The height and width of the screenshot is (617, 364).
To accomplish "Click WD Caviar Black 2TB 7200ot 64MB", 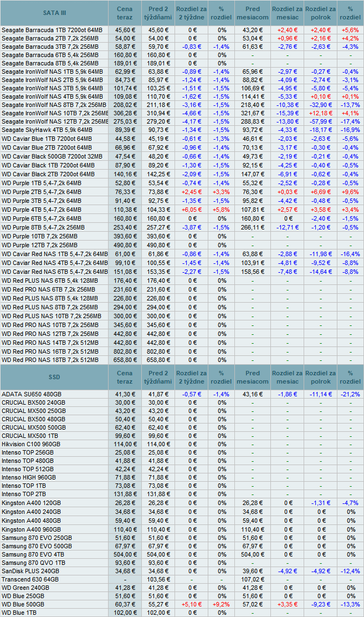I will click(48, 174).
